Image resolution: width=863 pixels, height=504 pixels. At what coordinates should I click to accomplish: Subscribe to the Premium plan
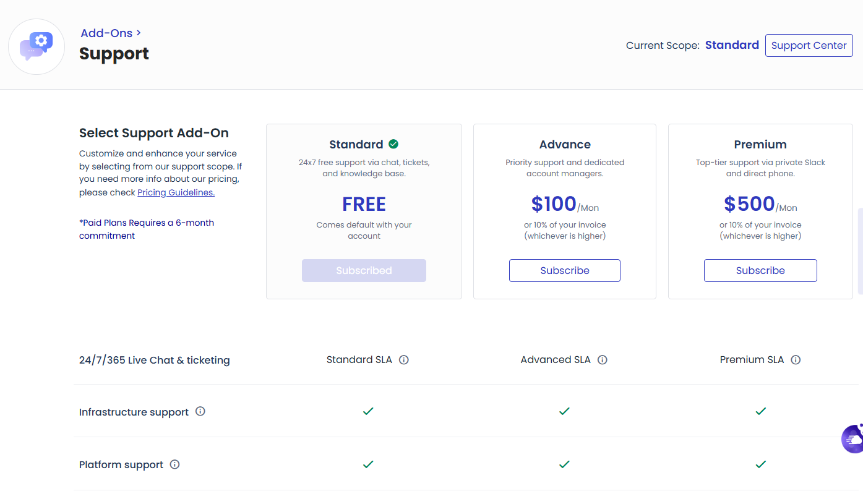pyautogui.click(x=760, y=271)
